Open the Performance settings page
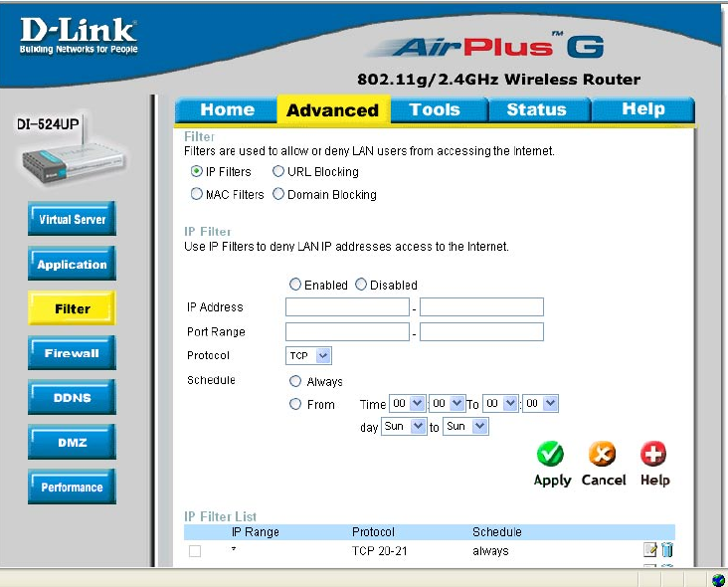This screenshot has width=728, height=587. point(72,487)
